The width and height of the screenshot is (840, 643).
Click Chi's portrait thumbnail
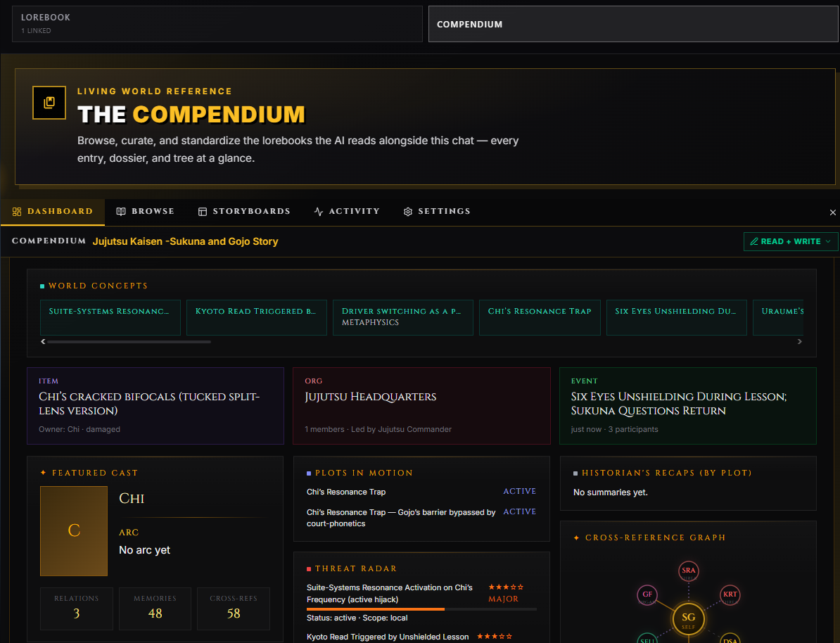point(74,531)
